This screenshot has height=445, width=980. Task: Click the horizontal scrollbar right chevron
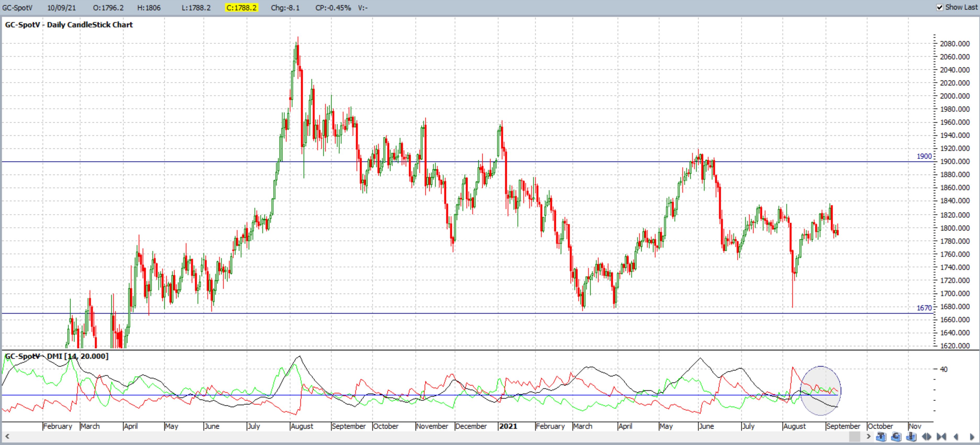coord(869,436)
